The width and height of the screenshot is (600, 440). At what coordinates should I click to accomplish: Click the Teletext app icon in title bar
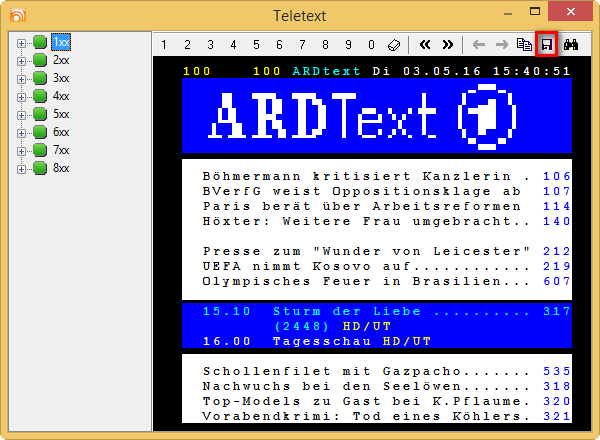click(18, 15)
